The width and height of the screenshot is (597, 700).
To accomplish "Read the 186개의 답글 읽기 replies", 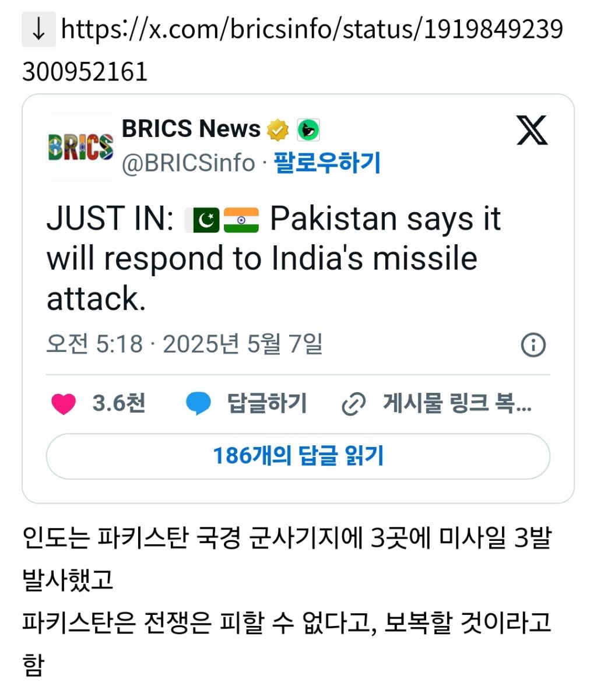I will tap(298, 456).
